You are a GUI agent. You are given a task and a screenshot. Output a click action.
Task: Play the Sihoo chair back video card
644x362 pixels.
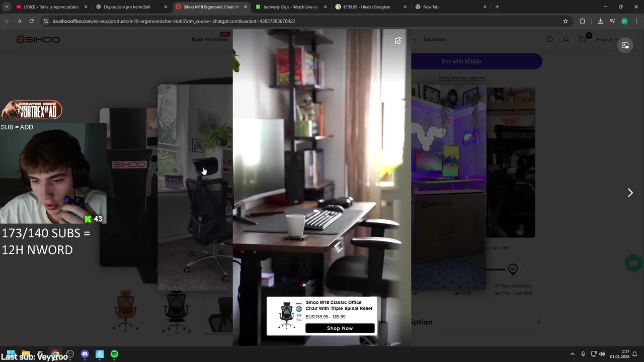coord(128,187)
